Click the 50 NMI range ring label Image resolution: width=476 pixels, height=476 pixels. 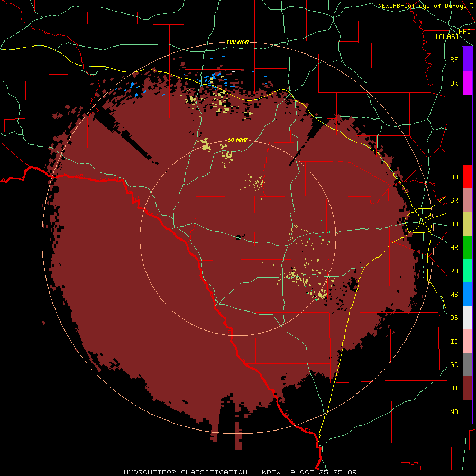(x=237, y=140)
